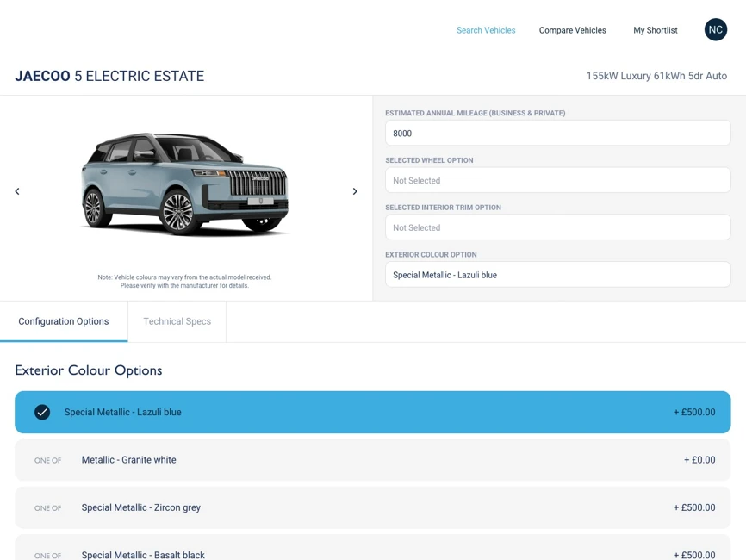The image size is (746, 560).
Task: Open the Selected Wheel Option field
Action: tap(557, 180)
